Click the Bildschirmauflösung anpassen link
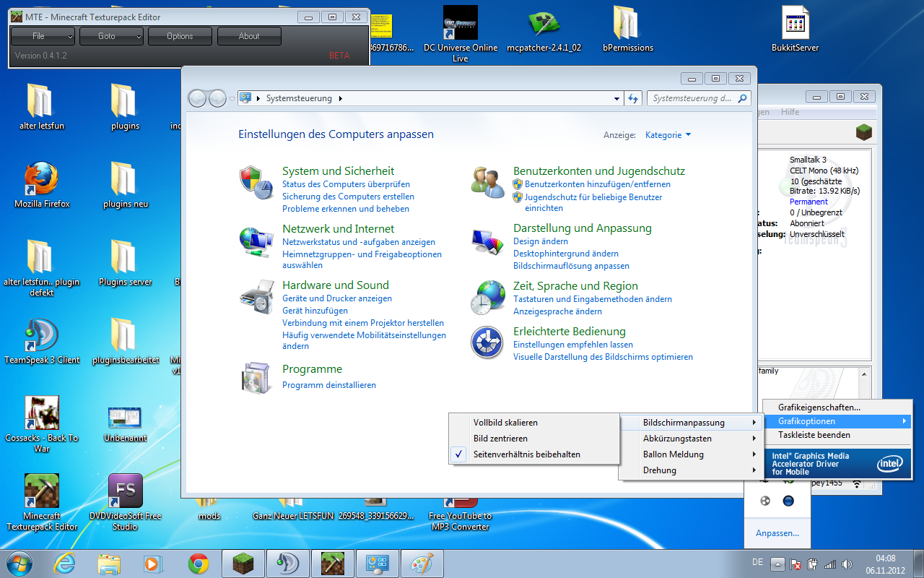The height and width of the screenshot is (578, 924). pyautogui.click(x=571, y=266)
